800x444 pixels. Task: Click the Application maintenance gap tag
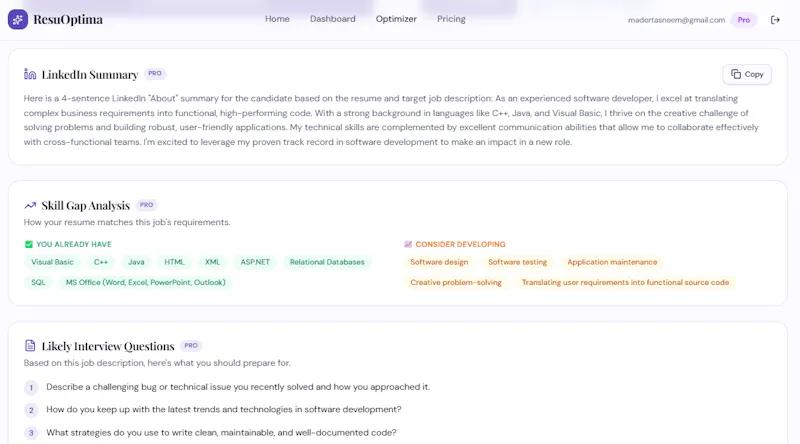tap(612, 262)
